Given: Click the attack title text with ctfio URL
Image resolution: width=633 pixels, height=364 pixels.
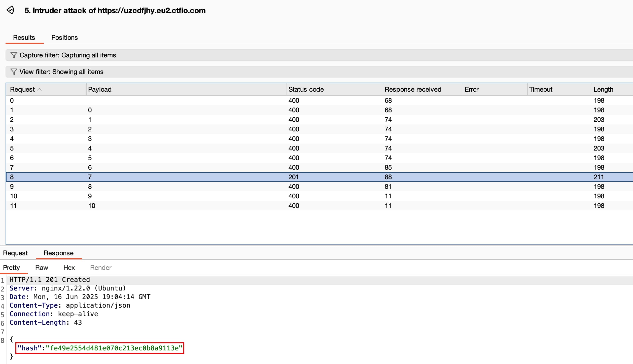Looking at the screenshot, I should click(115, 11).
